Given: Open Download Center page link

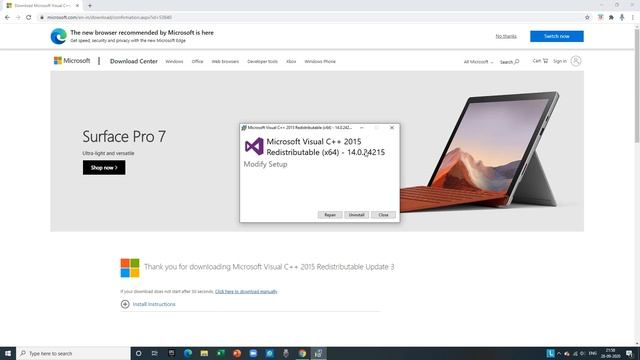Looking at the screenshot, I should [133, 61].
